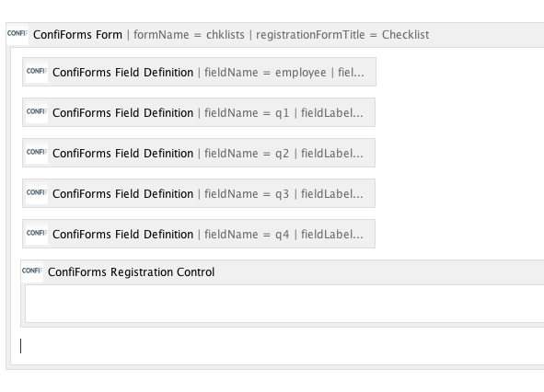Click the formName = chklists parameter text
This screenshot has height=392, width=544.
189,35
